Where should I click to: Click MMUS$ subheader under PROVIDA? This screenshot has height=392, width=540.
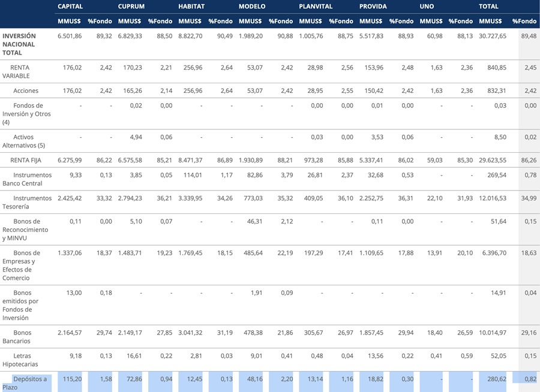(371, 21)
